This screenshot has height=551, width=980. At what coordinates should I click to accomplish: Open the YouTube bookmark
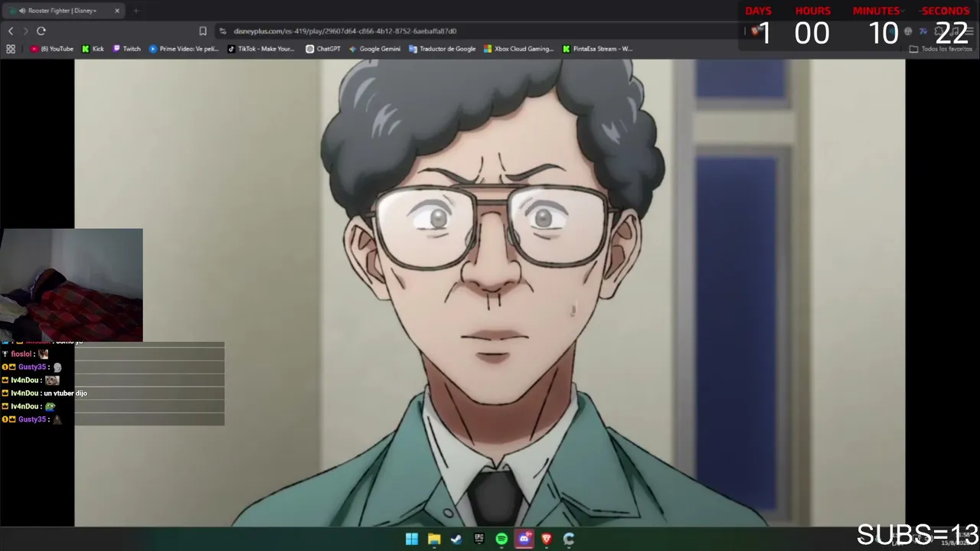point(52,49)
